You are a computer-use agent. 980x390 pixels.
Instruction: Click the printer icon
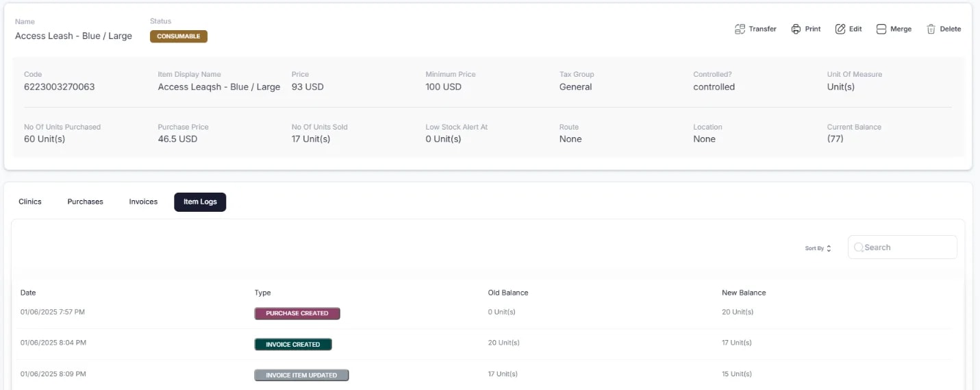pyautogui.click(x=796, y=29)
